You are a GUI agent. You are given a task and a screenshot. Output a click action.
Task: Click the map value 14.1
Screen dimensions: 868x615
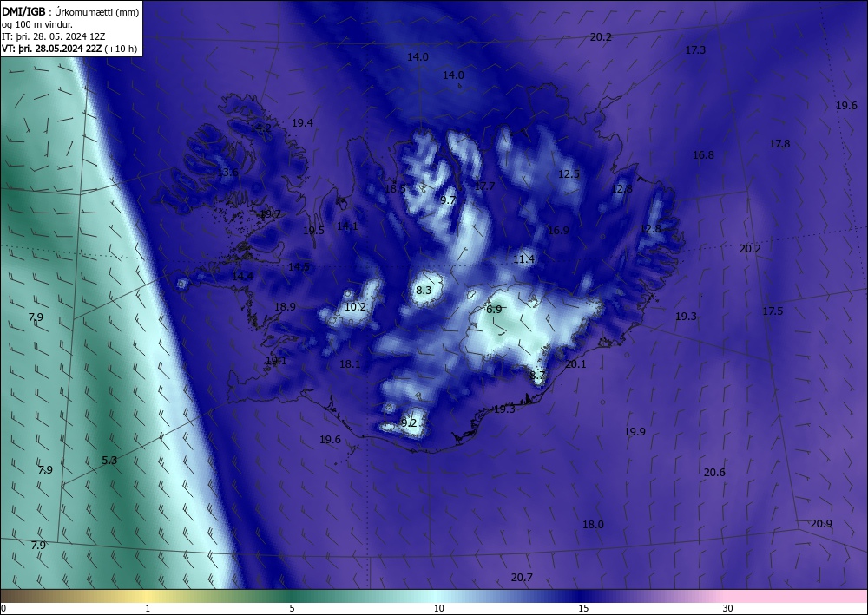coord(348,226)
